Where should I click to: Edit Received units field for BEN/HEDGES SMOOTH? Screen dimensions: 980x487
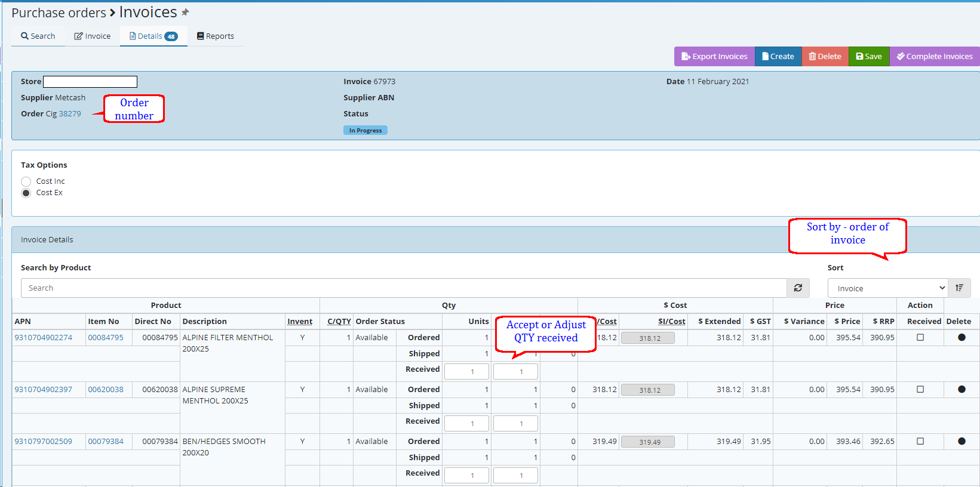(467, 475)
